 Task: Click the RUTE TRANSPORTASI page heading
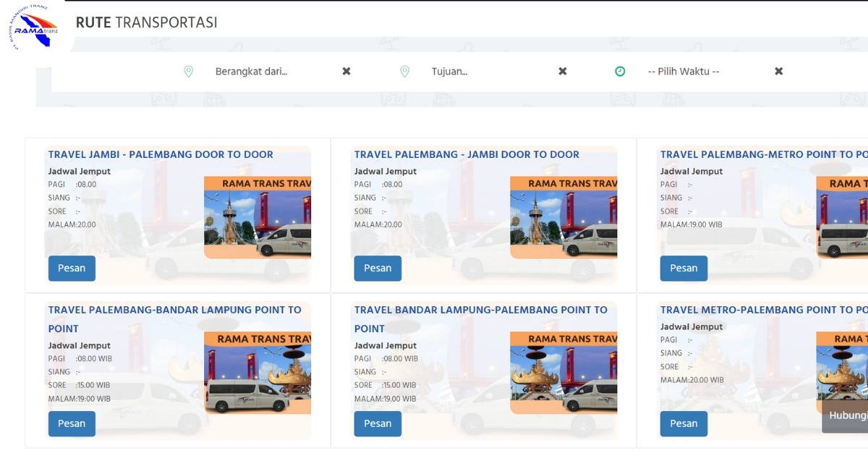(x=146, y=22)
